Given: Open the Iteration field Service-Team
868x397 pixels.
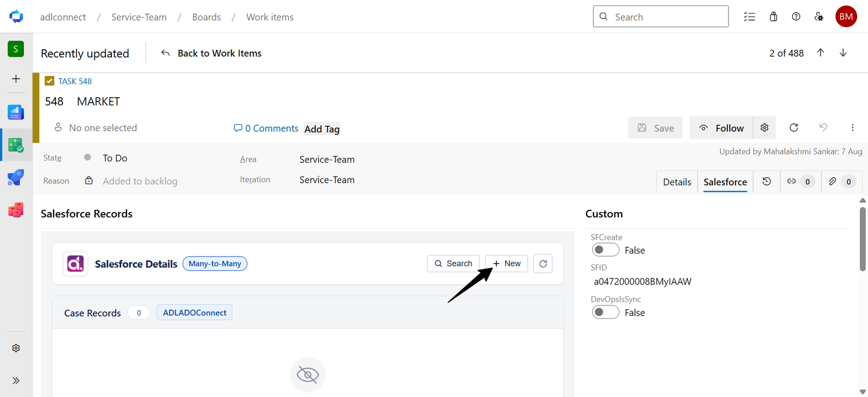Looking at the screenshot, I should point(327,180).
